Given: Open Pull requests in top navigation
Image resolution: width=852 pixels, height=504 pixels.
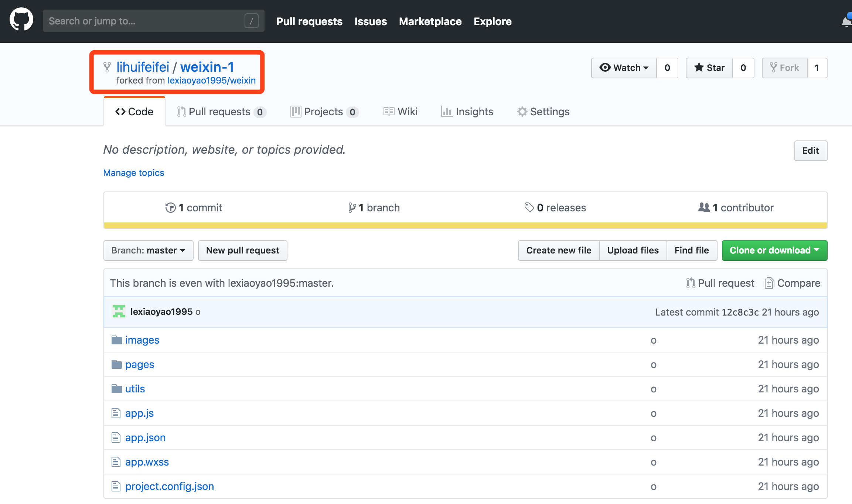Looking at the screenshot, I should pos(309,21).
